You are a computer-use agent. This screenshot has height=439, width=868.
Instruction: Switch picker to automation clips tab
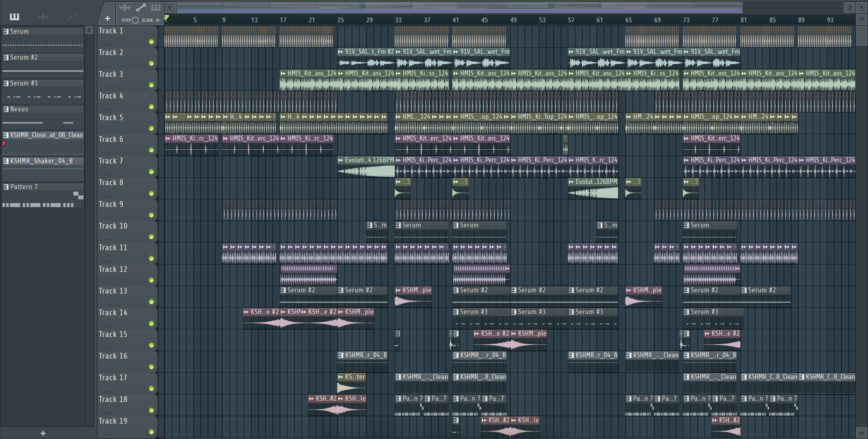tap(72, 17)
